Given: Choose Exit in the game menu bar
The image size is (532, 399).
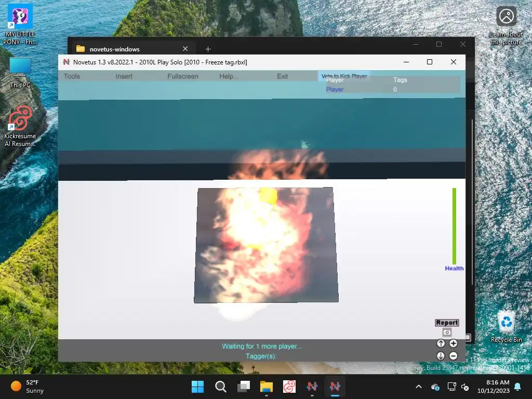Looking at the screenshot, I should point(282,76).
